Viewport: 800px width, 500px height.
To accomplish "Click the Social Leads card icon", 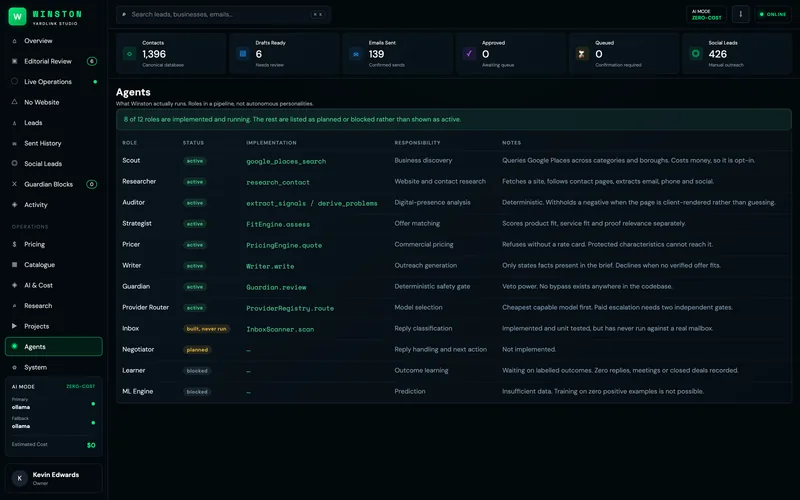I will coord(695,54).
